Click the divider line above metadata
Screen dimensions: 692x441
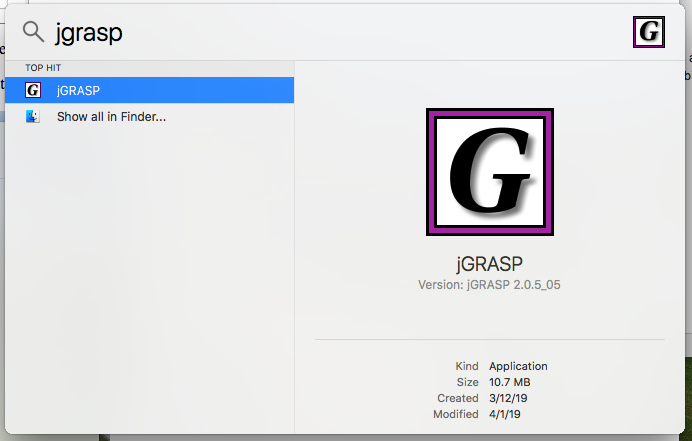click(x=490, y=340)
